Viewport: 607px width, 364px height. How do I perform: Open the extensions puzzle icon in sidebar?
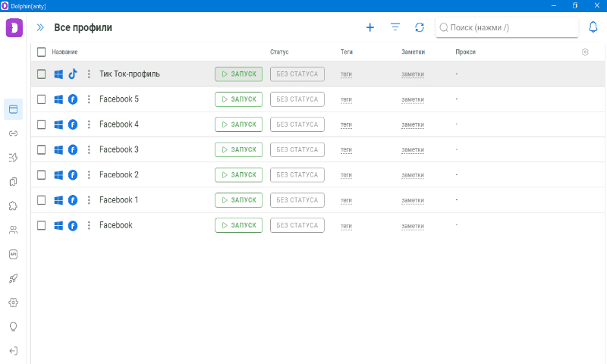(x=13, y=206)
